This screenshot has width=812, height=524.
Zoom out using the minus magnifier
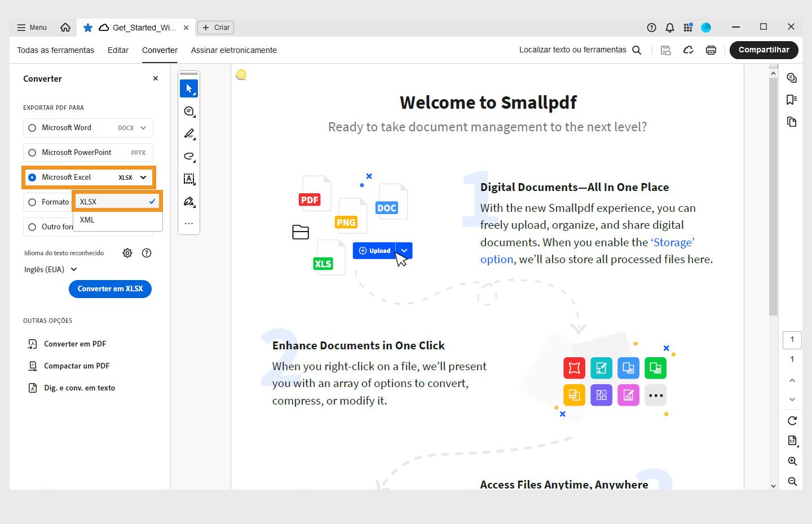pos(792,481)
